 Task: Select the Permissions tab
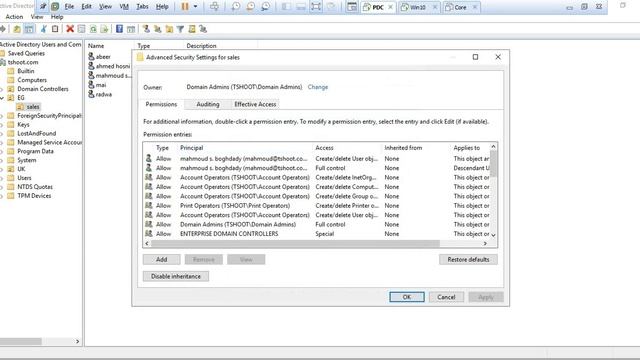(161, 104)
